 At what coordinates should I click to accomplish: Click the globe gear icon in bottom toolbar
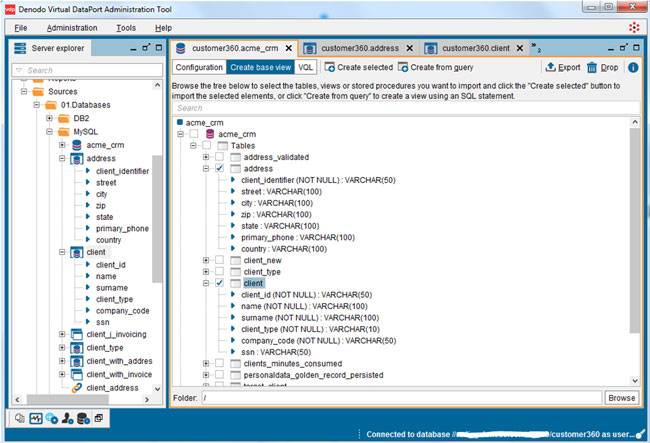pos(51,419)
